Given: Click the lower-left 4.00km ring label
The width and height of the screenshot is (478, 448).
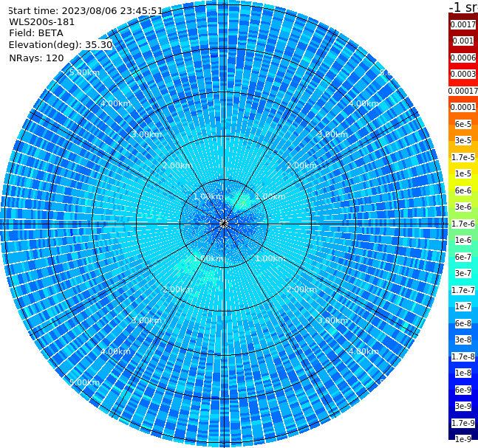Looking at the screenshot, I should click(x=115, y=351).
